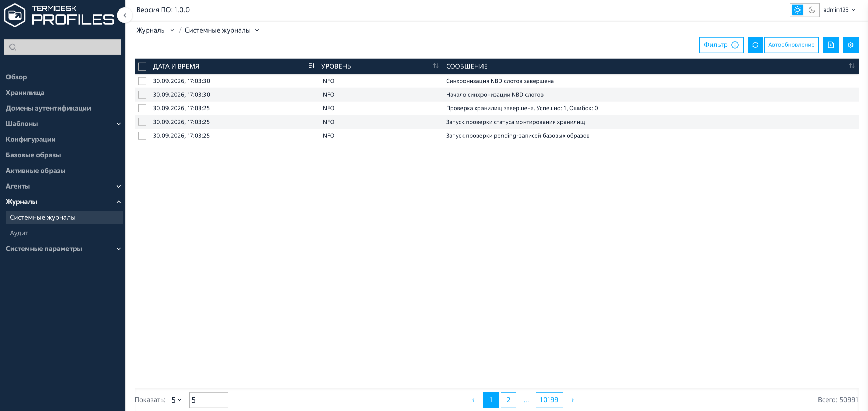This screenshot has height=411, width=868.
Task: Click the Автообновление button
Action: point(791,45)
